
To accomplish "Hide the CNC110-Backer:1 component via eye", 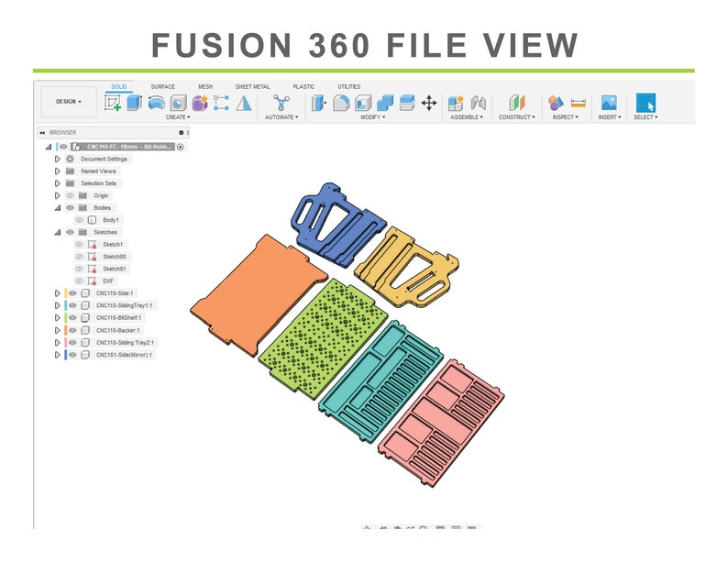I will [72, 330].
